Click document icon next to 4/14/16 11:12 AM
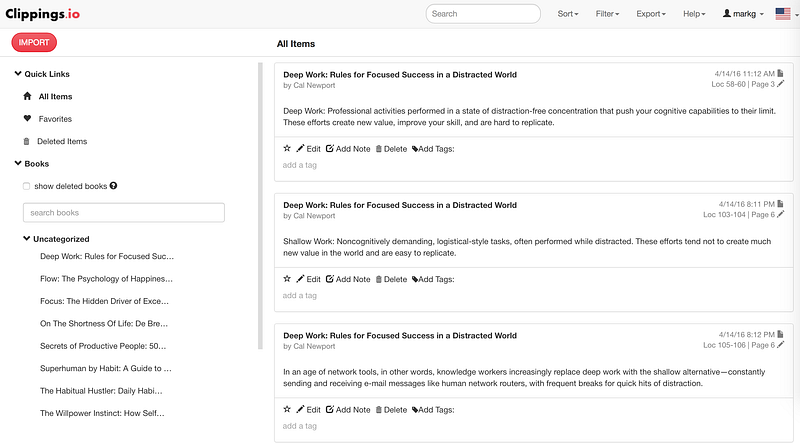Viewport: 800px width, 448px height. [x=780, y=73]
